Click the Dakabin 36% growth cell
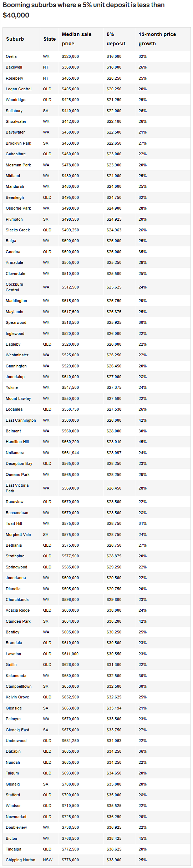Viewport: 193px width, 868px height. [143, 751]
